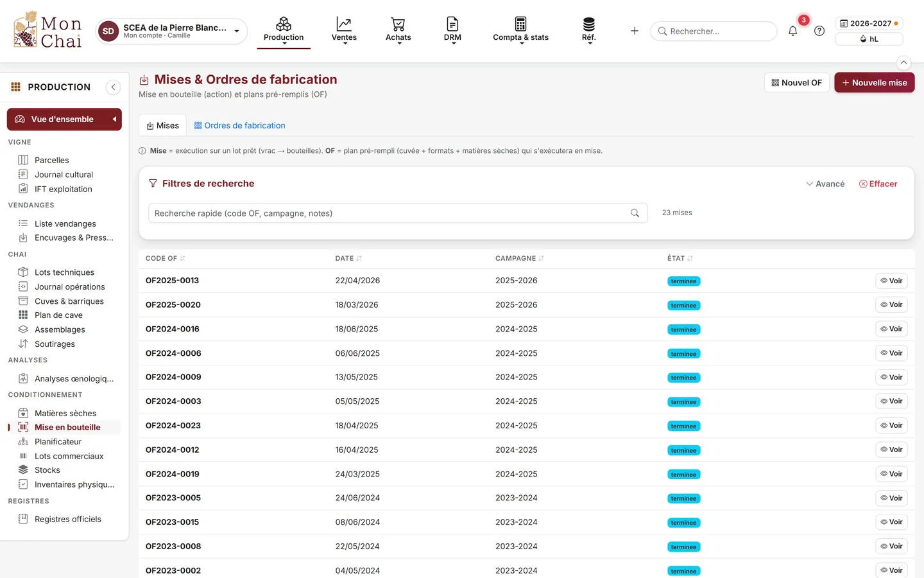Screen dimensions: 924x578
Task: Click the help question mark icon
Action: click(819, 31)
